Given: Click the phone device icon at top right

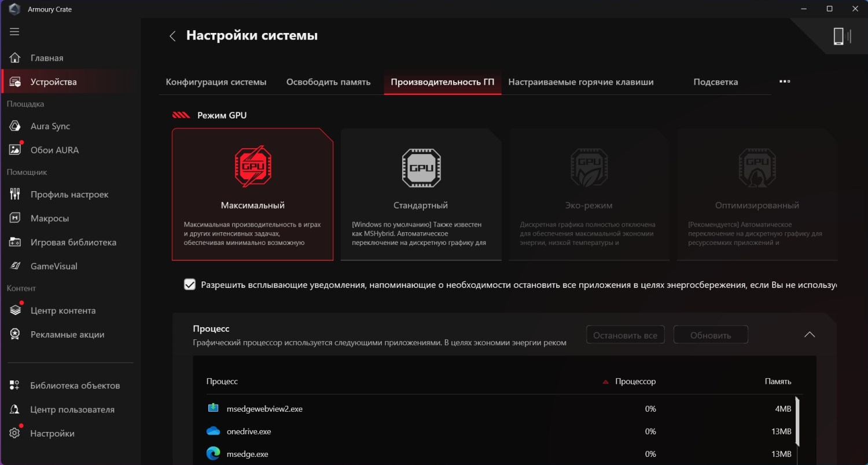Looking at the screenshot, I should pyautogui.click(x=840, y=36).
